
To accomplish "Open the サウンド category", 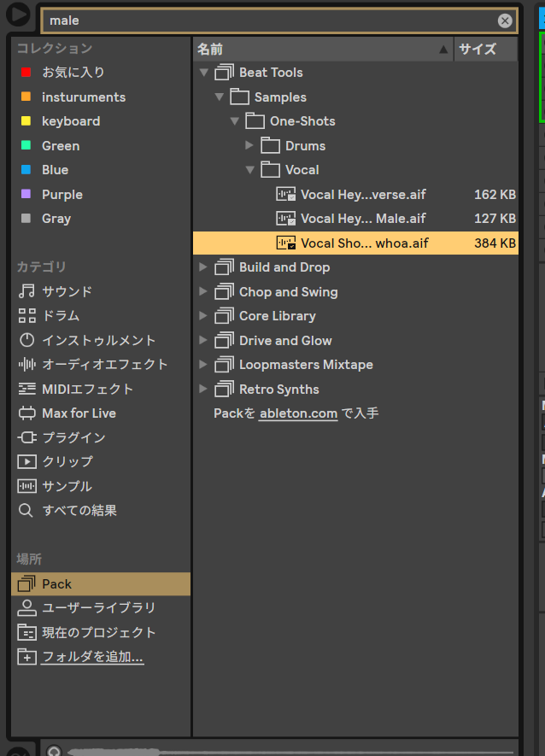I will tap(67, 291).
